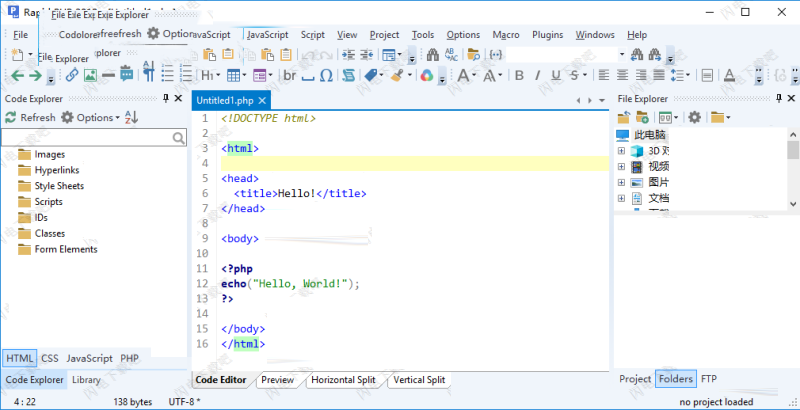This screenshot has width=800, height=410.
Task: Justify text alignment
Action: point(659,75)
